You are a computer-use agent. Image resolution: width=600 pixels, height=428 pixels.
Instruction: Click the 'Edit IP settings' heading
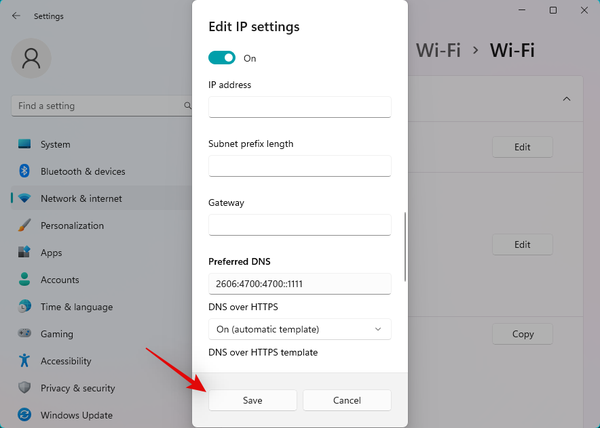(x=254, y=27)
